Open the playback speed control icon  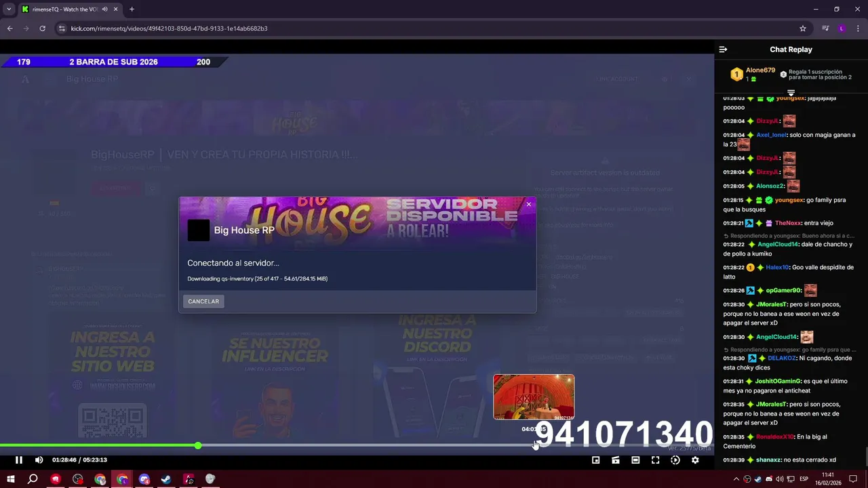pyautogui.click(x=675, y=460)
